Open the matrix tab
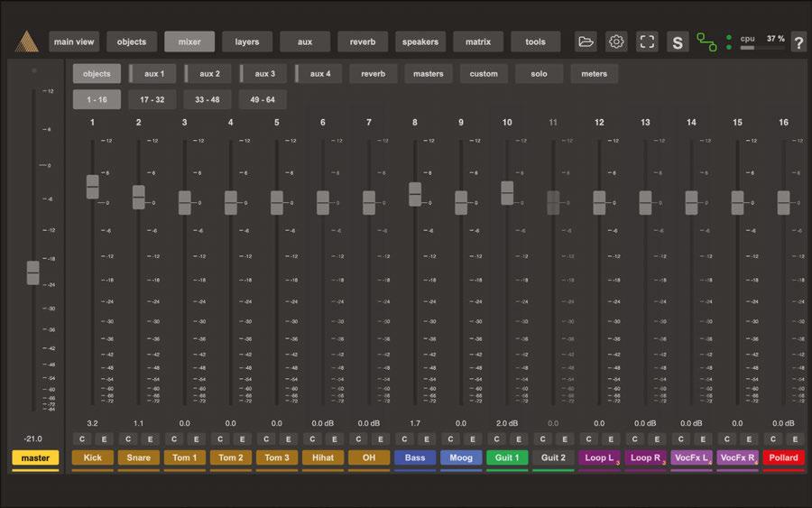 478,42
